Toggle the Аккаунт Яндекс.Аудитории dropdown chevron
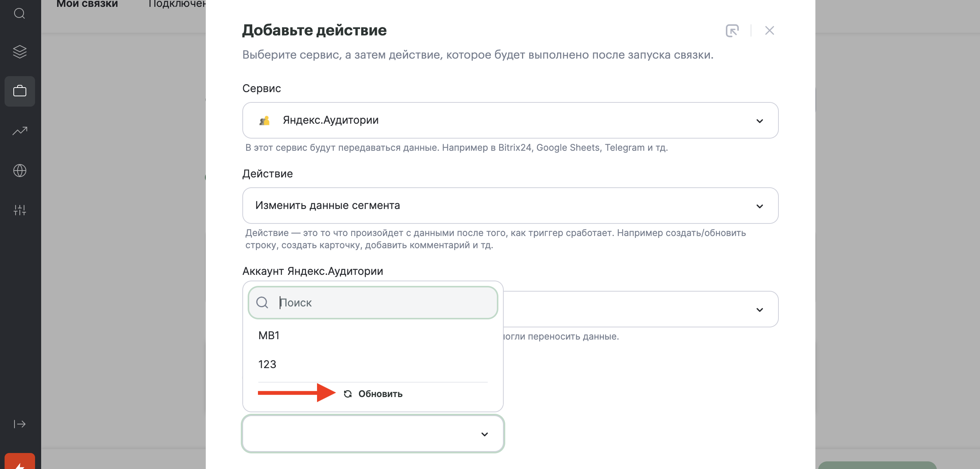The height and width of the screenshot is (469, 980). [x=759, y=310]
